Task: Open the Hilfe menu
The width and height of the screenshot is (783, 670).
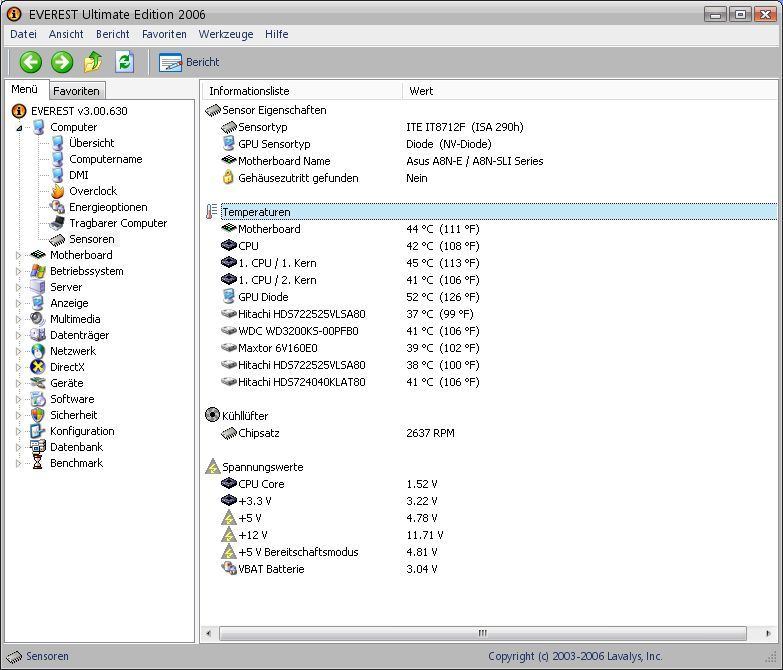Action: click(x=277, y=34)
